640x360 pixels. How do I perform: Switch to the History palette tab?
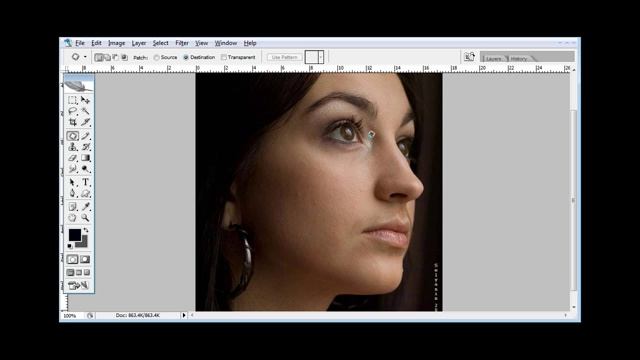519,59
